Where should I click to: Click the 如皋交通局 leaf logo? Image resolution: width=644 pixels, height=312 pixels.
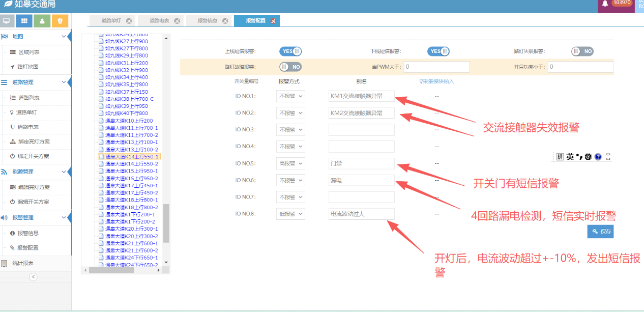(x=7, y=5)
